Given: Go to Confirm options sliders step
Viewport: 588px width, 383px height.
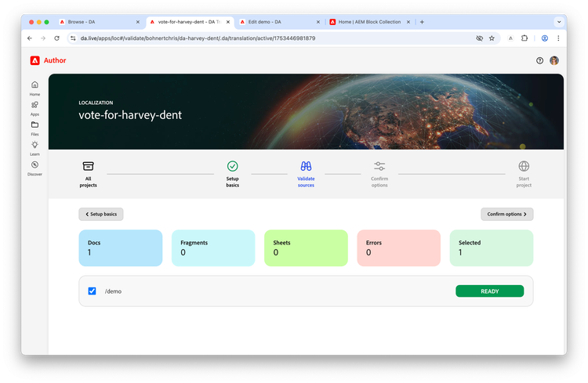Looking at the screenshot, I should (x=379, y=166).
